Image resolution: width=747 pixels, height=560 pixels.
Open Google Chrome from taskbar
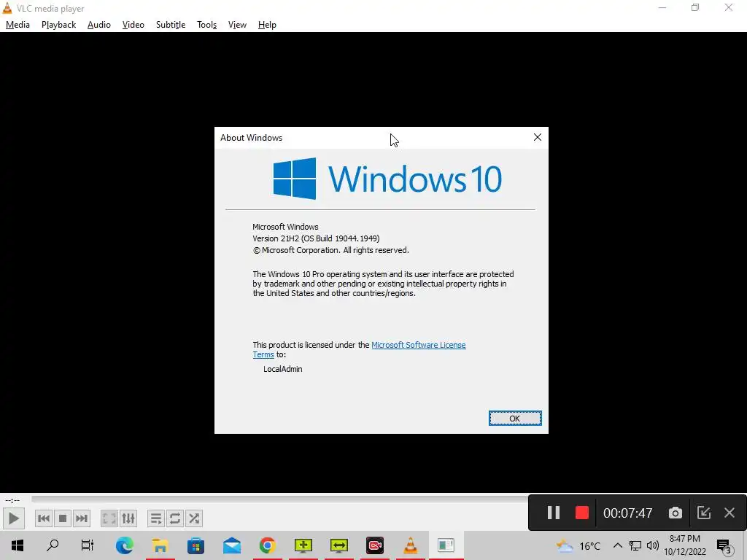(267, 545)
